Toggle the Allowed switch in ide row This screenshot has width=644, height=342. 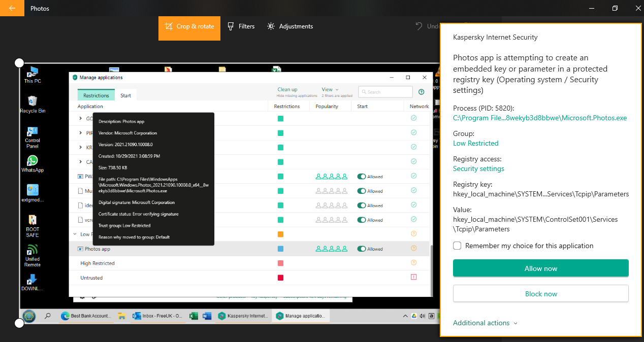click(x=361, y=206)
